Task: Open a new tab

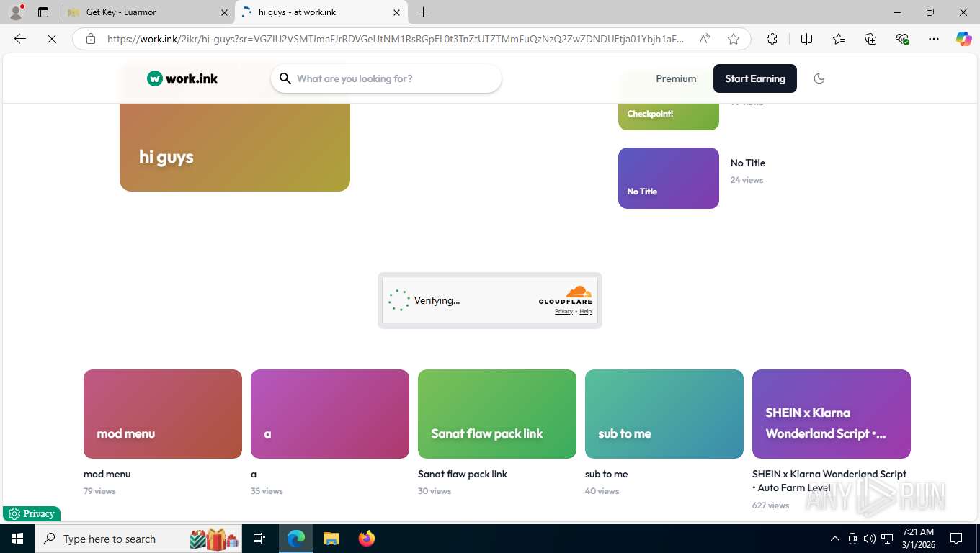Action: pos(424,12)
